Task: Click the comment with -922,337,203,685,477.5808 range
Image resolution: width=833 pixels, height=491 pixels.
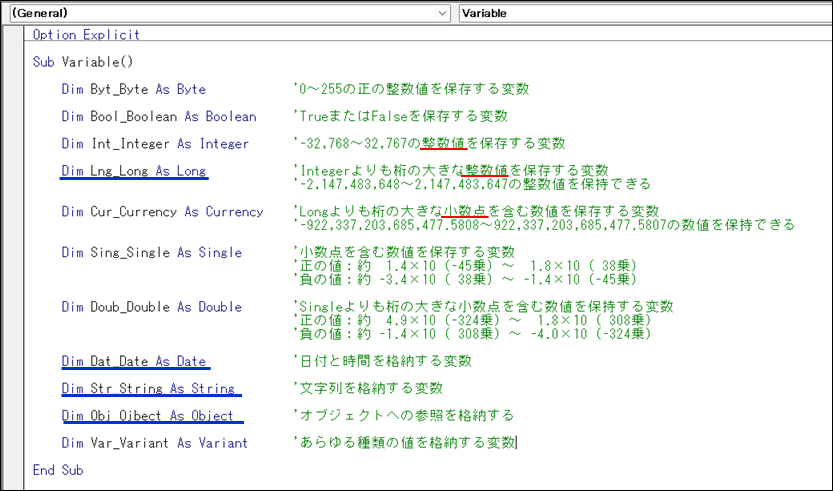Action: pyautogui.click(x=544, y=225)
